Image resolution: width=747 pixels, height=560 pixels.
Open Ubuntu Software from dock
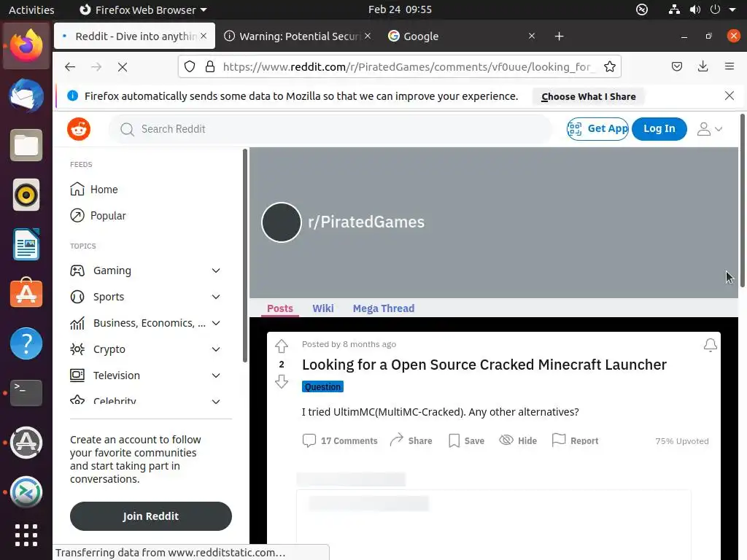tap(26, 293)
